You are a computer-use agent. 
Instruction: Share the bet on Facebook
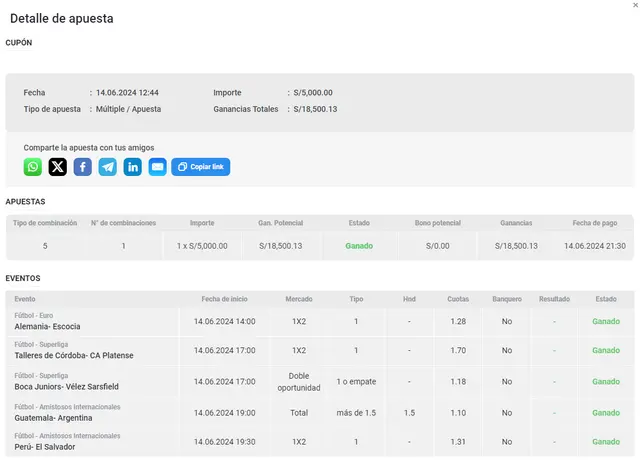pos(83,167)
